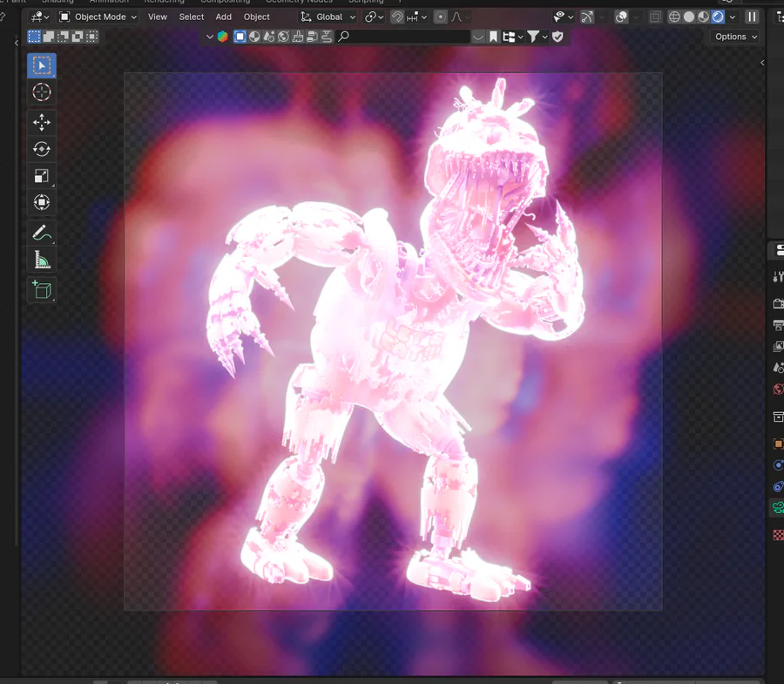Viewport: 784px width, 684px height.
Task: Pause the viewport render preview
Action: coord(752,17)
